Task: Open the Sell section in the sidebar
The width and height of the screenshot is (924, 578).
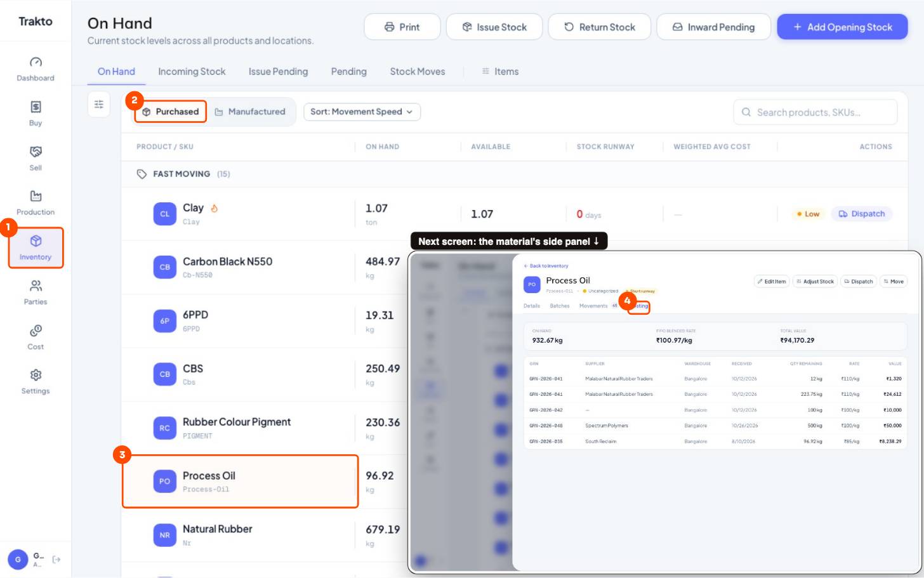Action: (x=36, y=159)
